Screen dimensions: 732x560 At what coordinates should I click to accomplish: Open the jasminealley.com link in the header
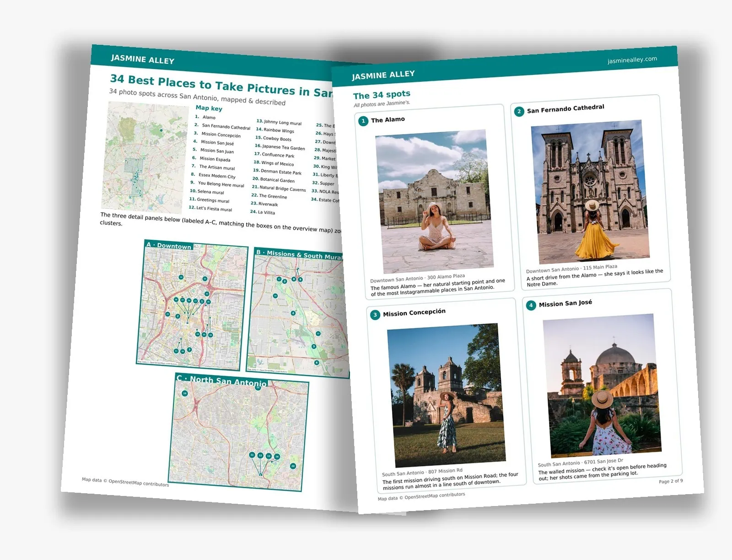pos(632,60)
